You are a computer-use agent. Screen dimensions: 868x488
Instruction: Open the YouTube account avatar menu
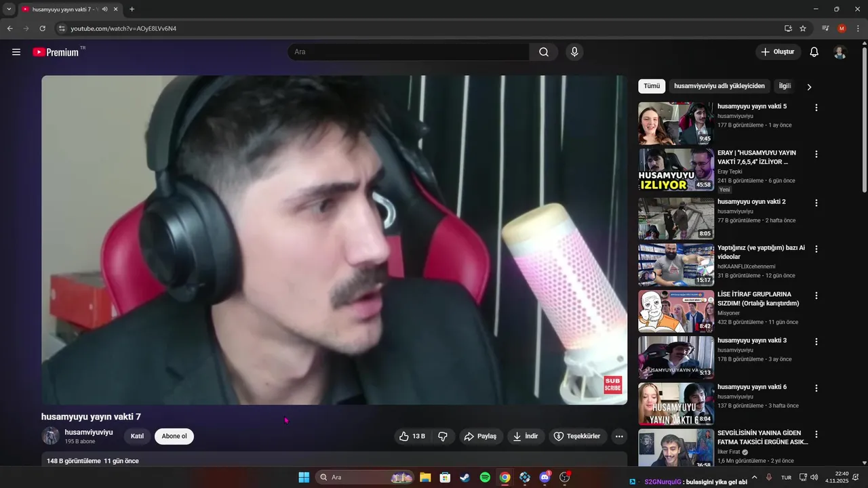(840, 52)
